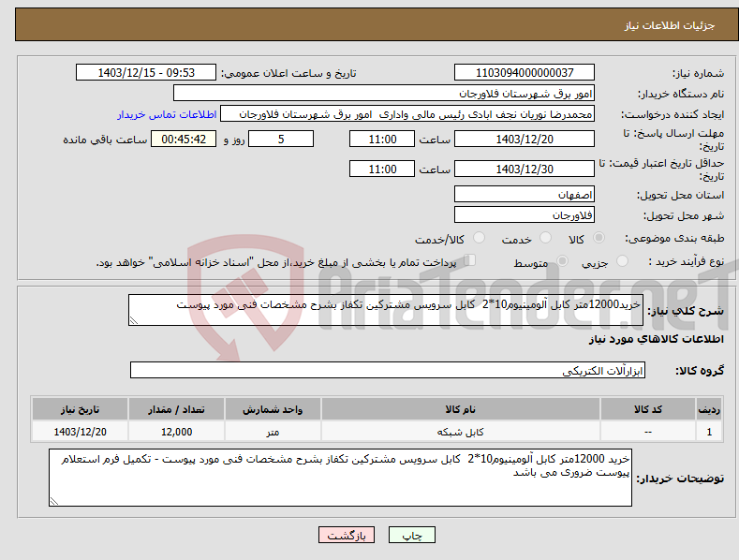
Task: Click the توضیحات خریدار label
Action: click(680, 479)
